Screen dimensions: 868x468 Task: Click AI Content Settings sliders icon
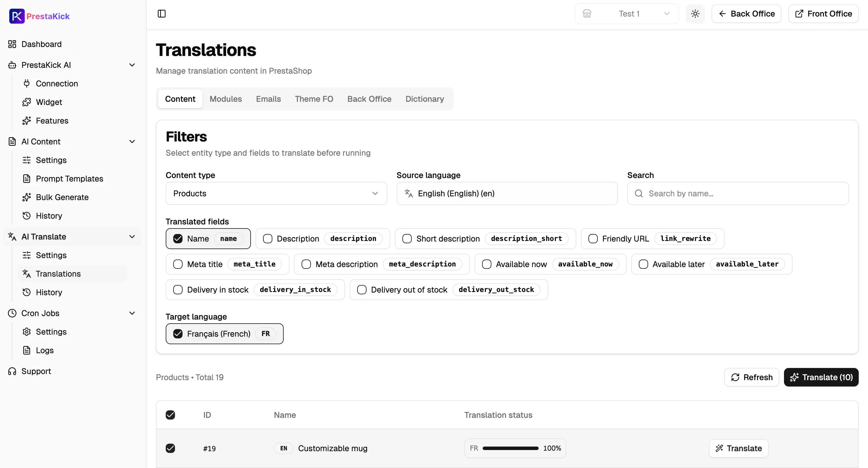click(27, 160)
